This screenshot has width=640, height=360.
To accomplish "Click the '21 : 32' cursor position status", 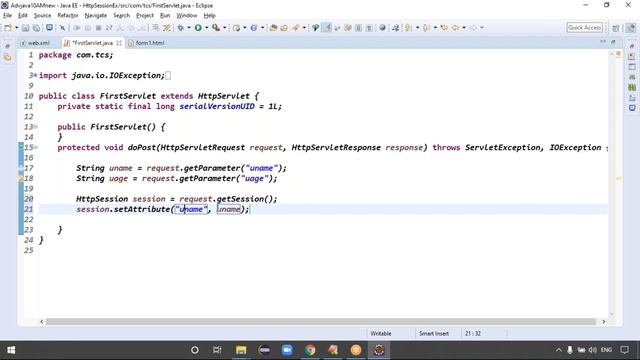I will tap(473, 333).
